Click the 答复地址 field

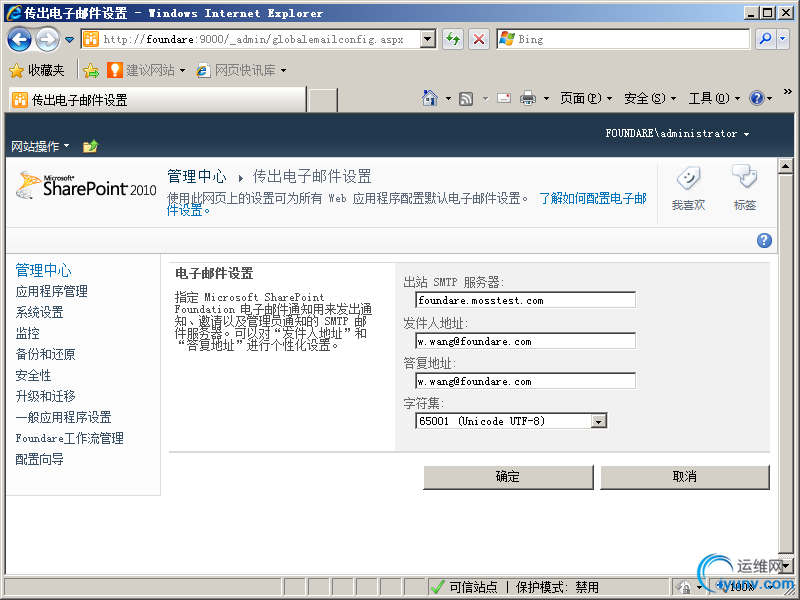click(526, 381)
